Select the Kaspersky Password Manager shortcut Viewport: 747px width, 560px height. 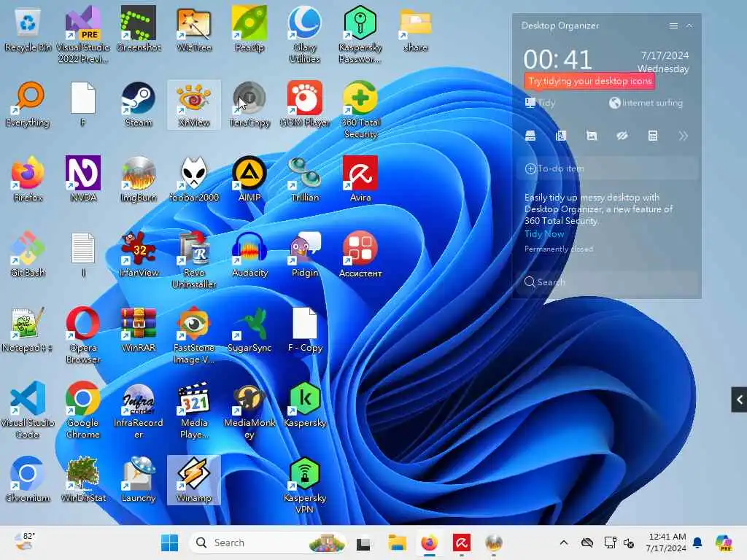[x=360, y=34]
